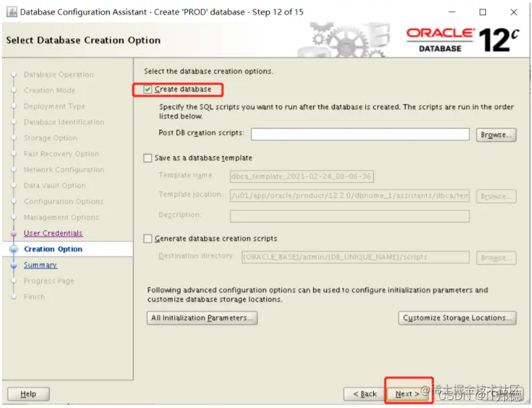This screenshot has height=408, width=532.
Task: Click Network Configuration step label
Action: [64, 170]
